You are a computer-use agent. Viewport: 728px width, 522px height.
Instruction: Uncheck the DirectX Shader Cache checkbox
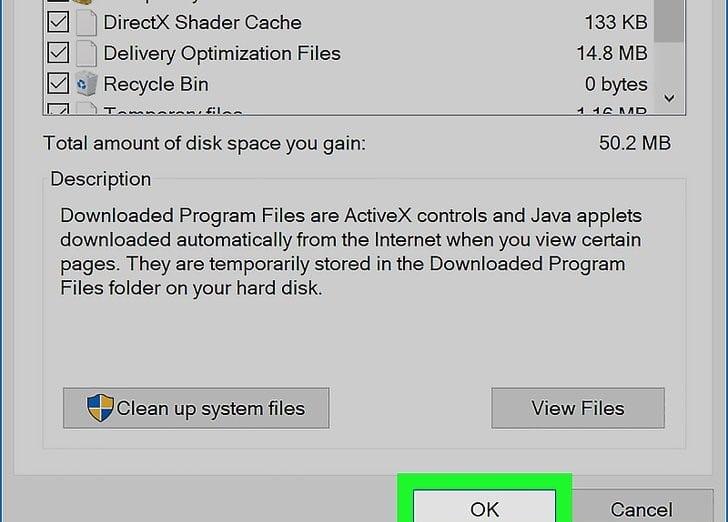[x=58, y=22]
